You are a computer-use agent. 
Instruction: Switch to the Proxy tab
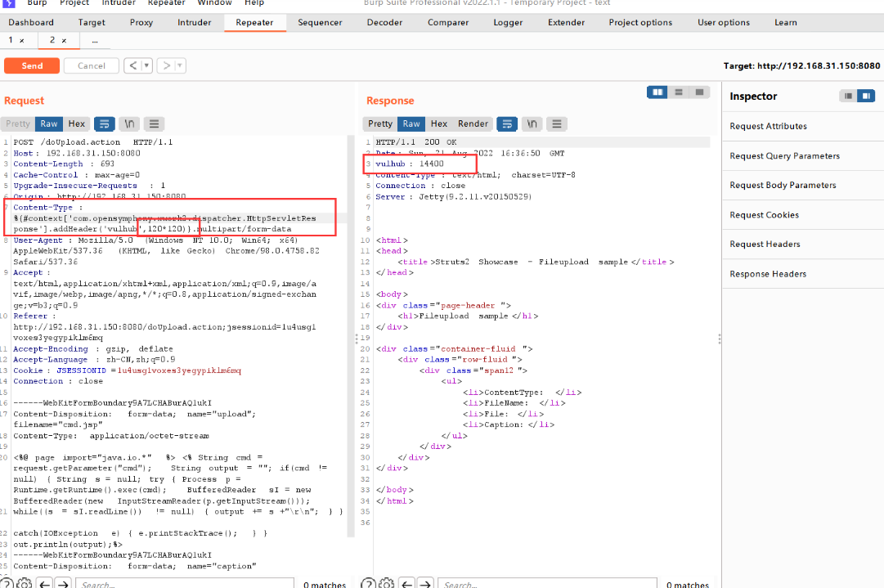click(x=141, y=23)
